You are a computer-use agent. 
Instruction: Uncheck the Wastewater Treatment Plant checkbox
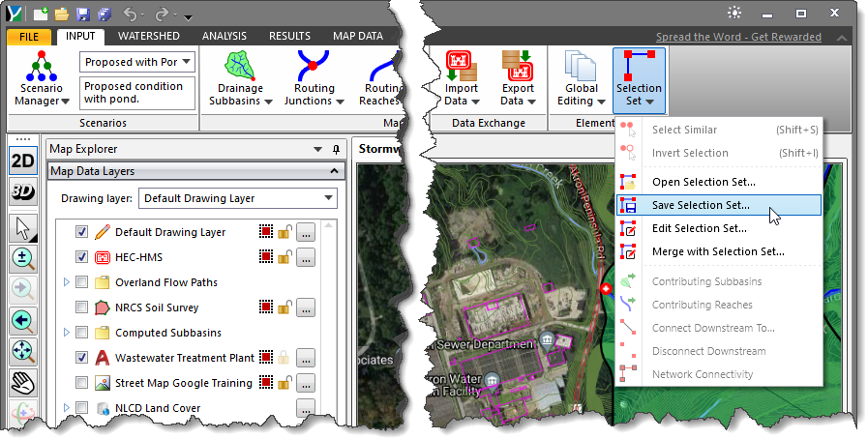tap(81, 358)
